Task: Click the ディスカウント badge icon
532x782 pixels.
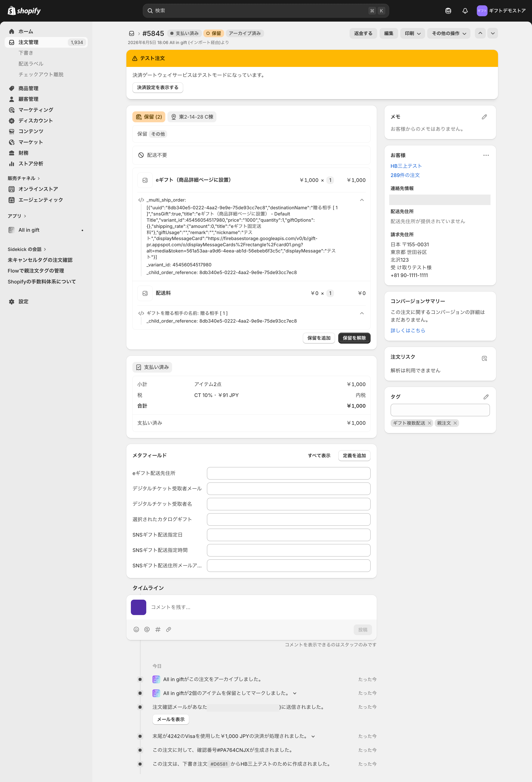Action: [x=12, y=120]
